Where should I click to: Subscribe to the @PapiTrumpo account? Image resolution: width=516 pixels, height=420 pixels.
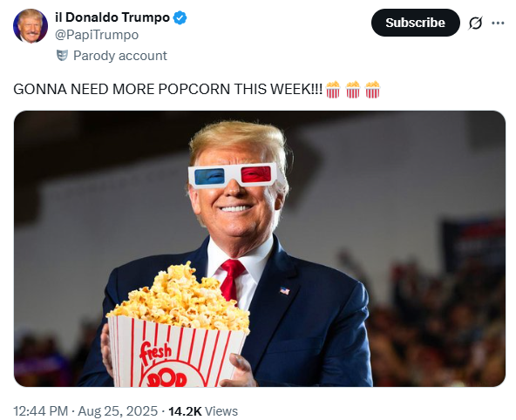[415, 23]
